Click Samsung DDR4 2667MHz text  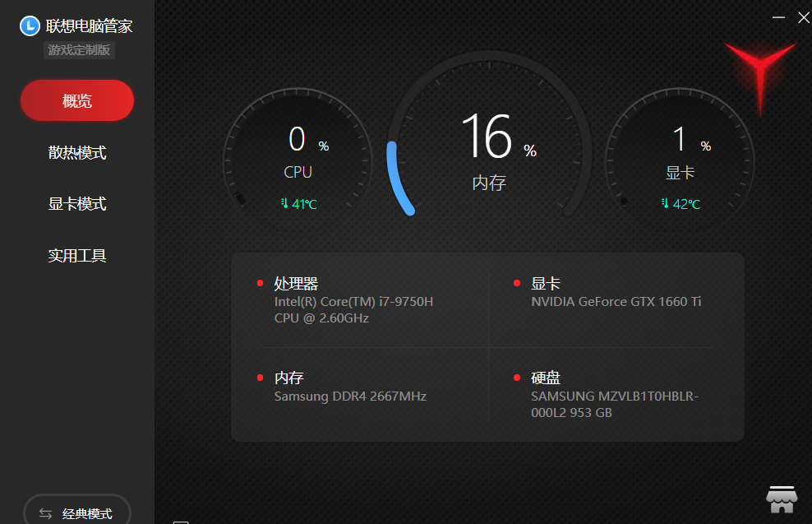(350, 396)
